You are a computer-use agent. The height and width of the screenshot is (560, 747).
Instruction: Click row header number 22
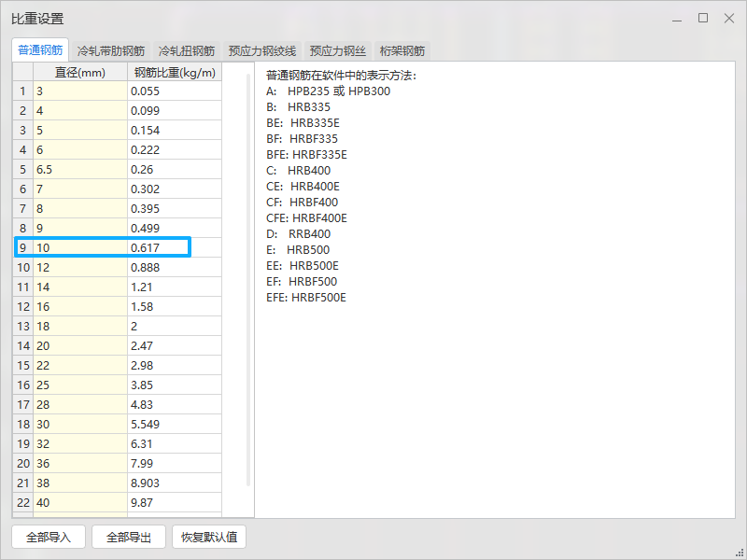22,502
